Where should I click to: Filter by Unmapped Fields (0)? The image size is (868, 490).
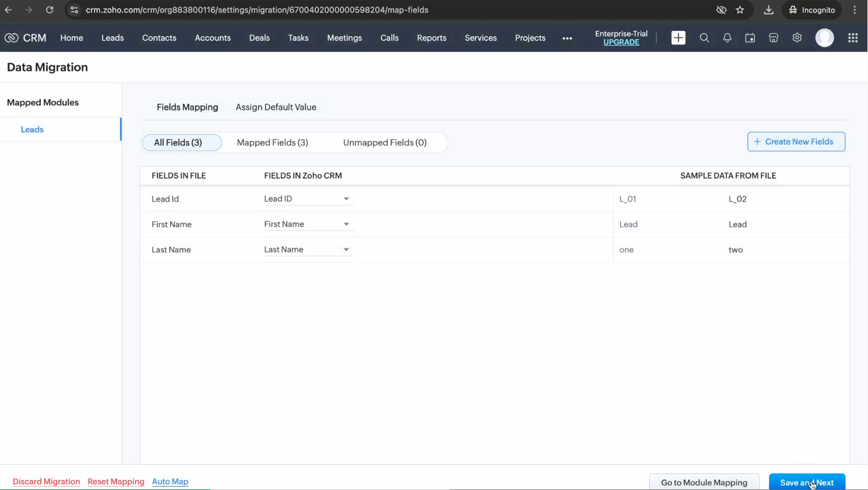point(384,142)
